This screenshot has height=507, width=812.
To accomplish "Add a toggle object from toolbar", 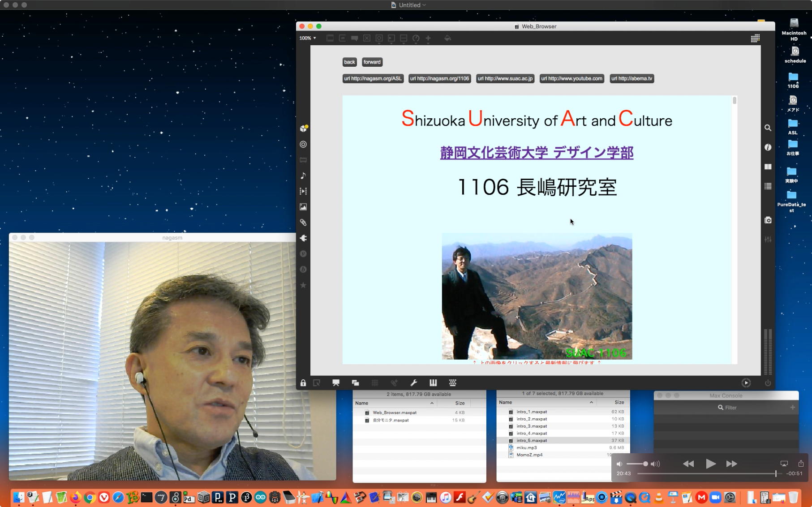I will 367,38.
